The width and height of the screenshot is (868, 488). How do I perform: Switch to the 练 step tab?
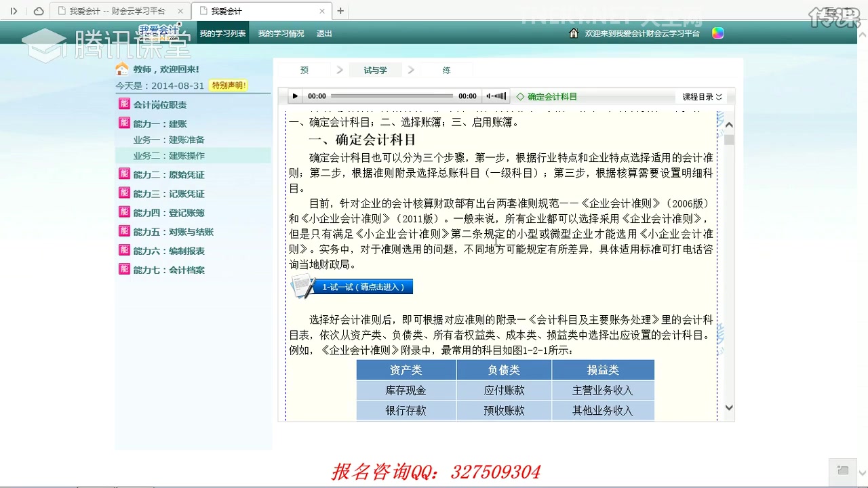(x=446, y=70)
